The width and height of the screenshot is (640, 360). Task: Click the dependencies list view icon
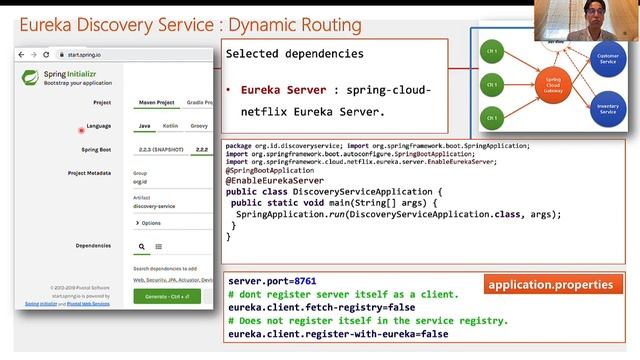[159, 247]
